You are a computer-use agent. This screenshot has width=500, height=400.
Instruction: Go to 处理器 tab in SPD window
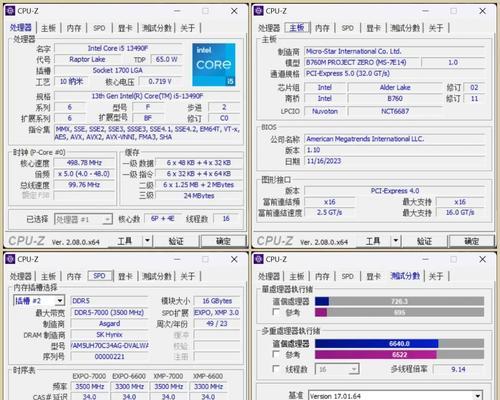click(x=20, y=276)
